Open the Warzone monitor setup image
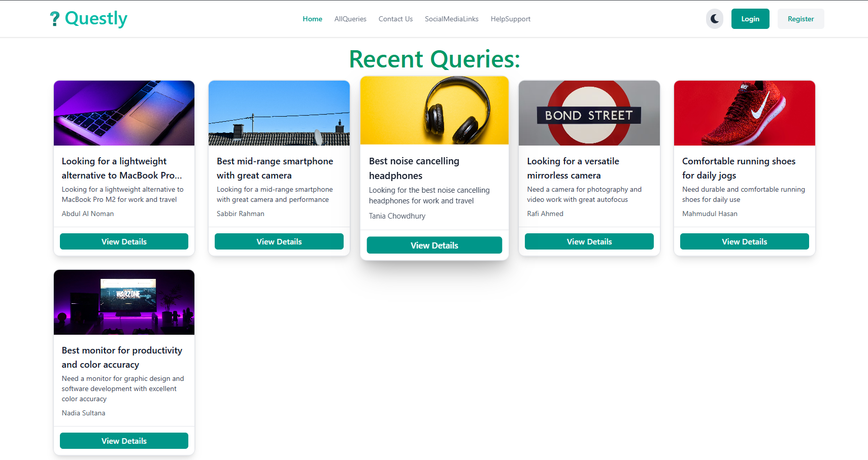This screenshot has width=868, height=460. click(124, 302)
